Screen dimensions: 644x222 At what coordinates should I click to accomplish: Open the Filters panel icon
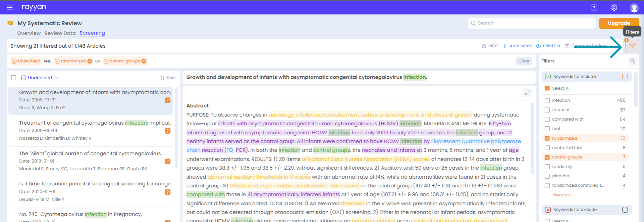[632, 46]
